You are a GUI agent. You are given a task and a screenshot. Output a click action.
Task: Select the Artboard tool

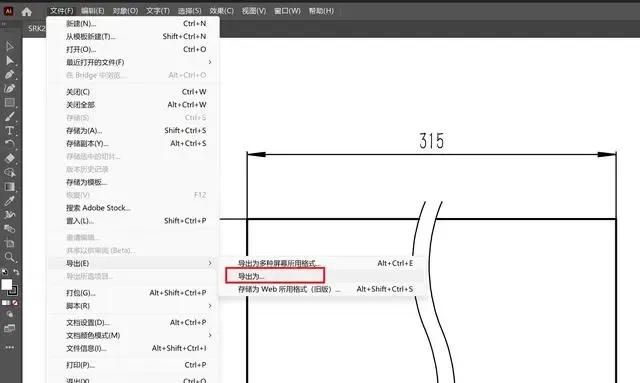point(9,243)
